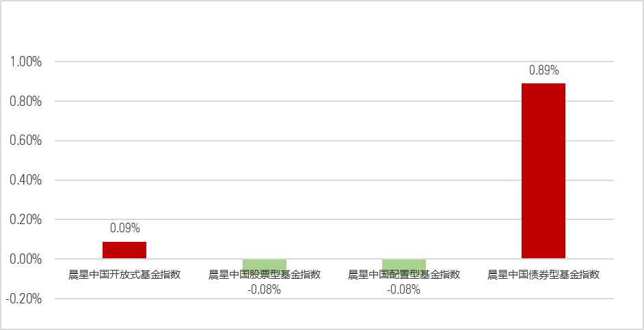Viewport: 644px width, 330px height.
Task: Select the 晨星中国开放式基金指数 category label
Action: coord(124,275)
